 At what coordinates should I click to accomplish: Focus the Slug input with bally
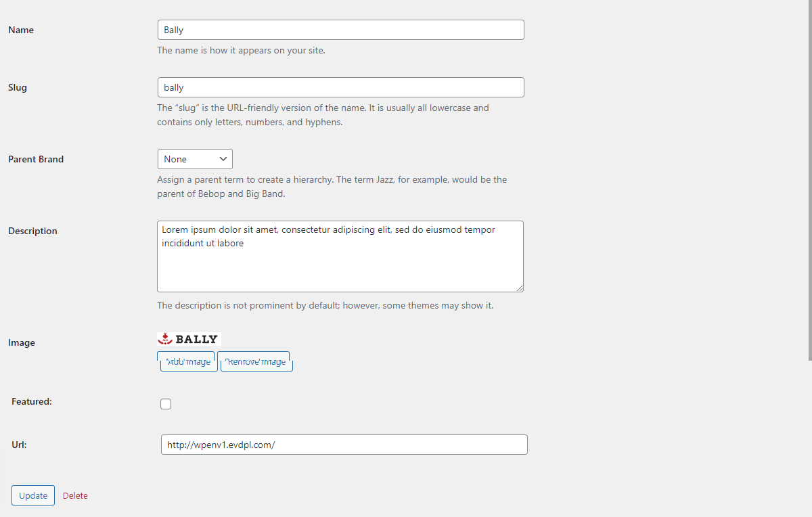tap(340, 87)
